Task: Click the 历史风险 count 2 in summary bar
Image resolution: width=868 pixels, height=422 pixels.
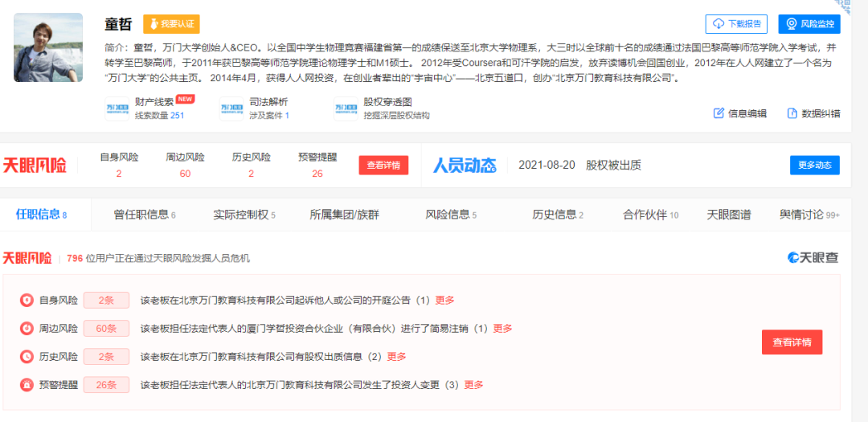Action: (252, 174)
